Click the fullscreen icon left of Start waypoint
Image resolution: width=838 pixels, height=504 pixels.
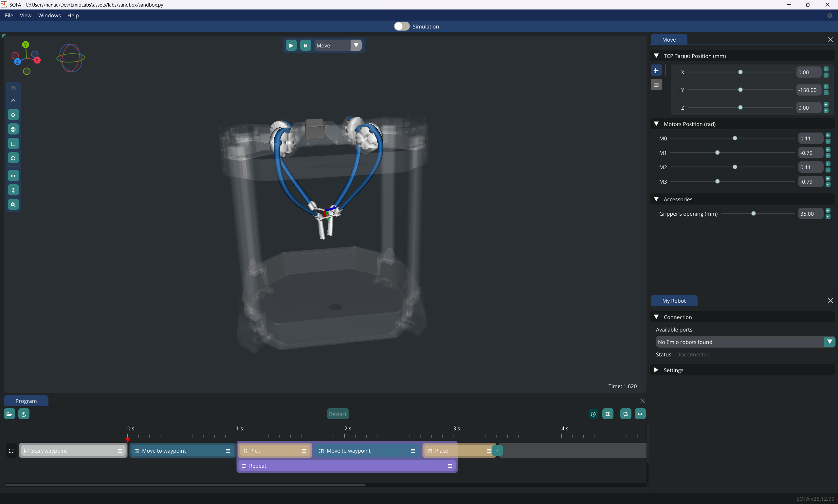point(11,451)
